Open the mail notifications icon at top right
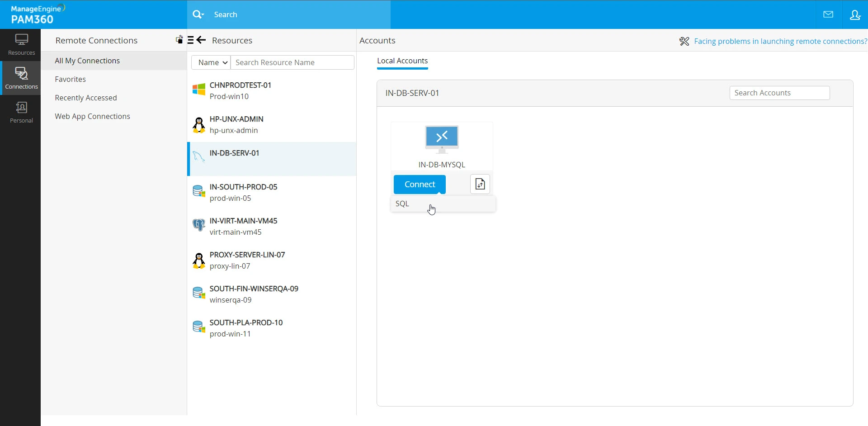The height and width of the screenshot is (426, 868). point(829,14)
